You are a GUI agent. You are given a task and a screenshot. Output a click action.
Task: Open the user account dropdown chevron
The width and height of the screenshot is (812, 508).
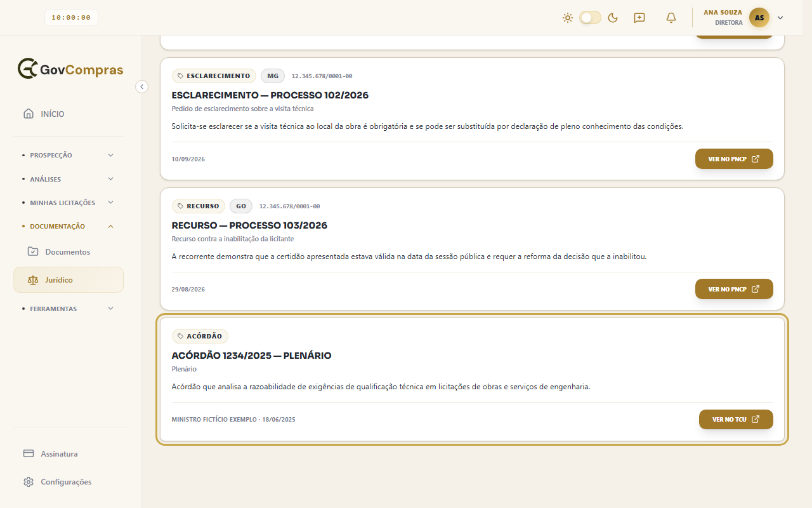[780, 18]
